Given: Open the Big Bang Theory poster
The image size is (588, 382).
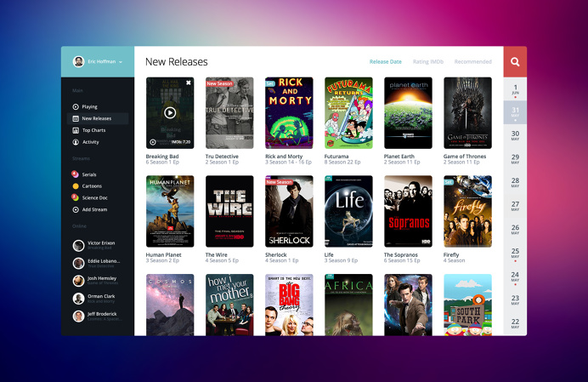Looking at the screenshot, I should [x=289, y=305].
